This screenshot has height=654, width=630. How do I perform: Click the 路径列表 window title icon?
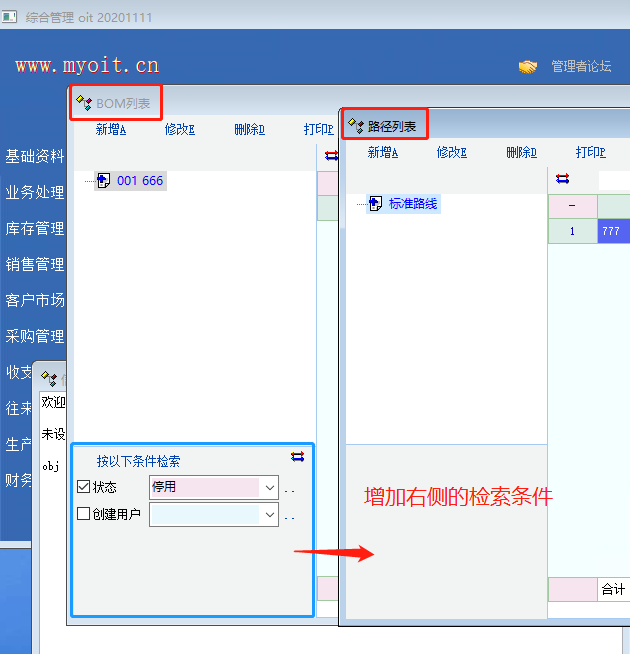click(355, 126)
